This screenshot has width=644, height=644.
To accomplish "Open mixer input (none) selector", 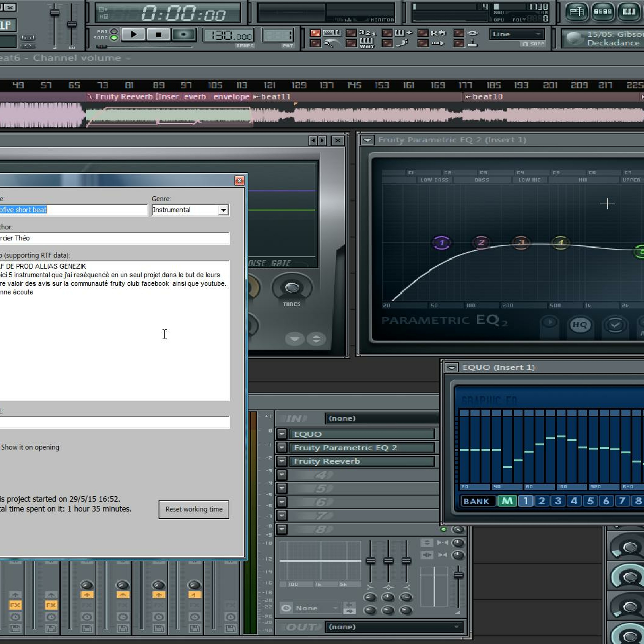I will click(x=382, y=418).
